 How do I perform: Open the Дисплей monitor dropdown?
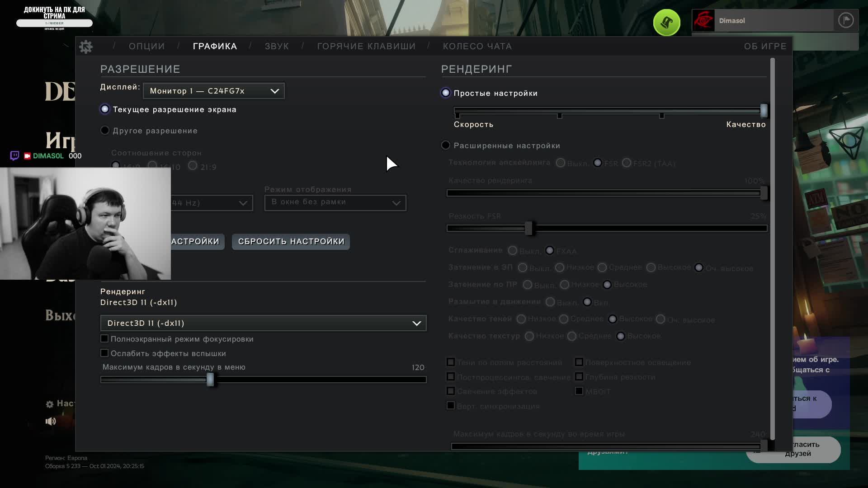(214, 91)
